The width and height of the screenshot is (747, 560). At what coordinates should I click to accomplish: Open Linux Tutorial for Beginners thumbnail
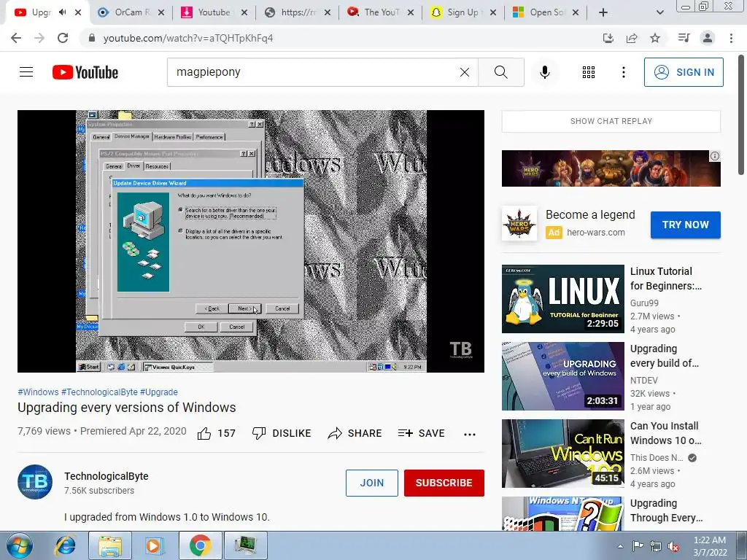pyautogui.click(x=562, y=298)
